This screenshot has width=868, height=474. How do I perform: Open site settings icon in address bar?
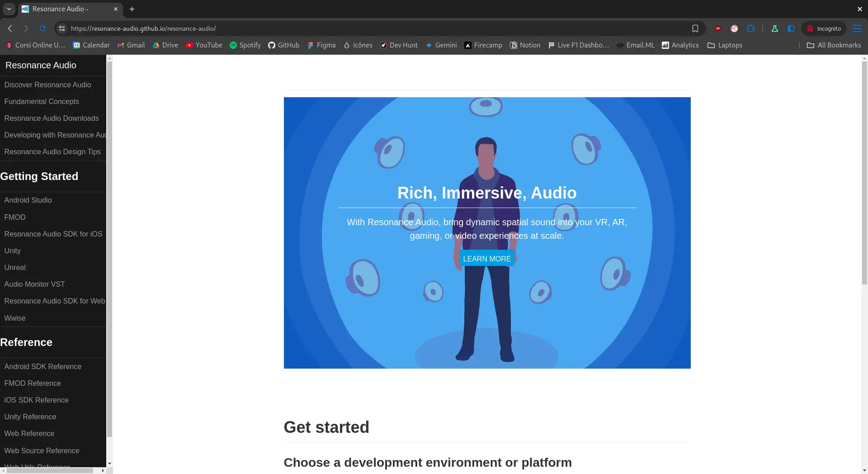pyautogui.click(x=62, y=28)
